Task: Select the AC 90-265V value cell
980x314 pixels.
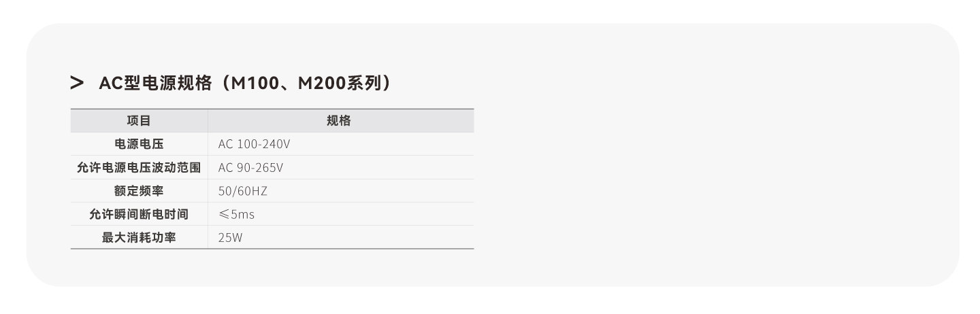Action: coord(250,167)
